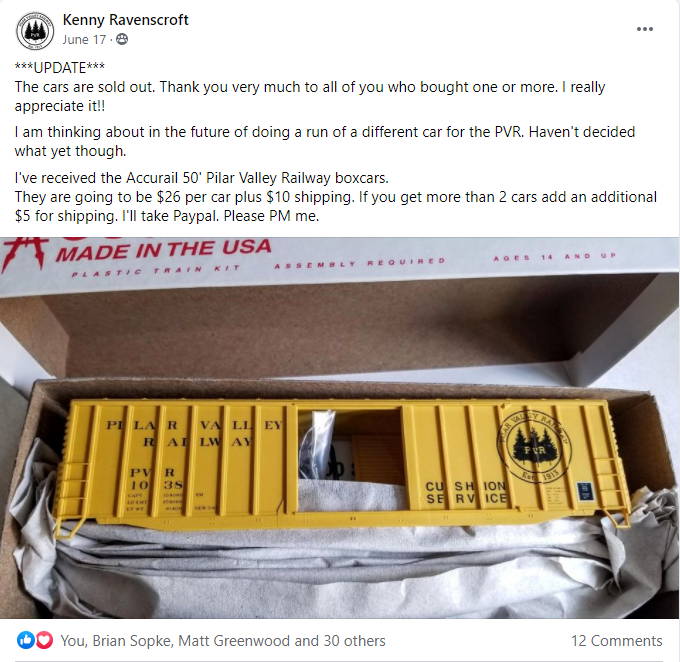The image size is (680, 662).
Task: Click the name Matt Greenwood in reactions
Action: point(234,641)
